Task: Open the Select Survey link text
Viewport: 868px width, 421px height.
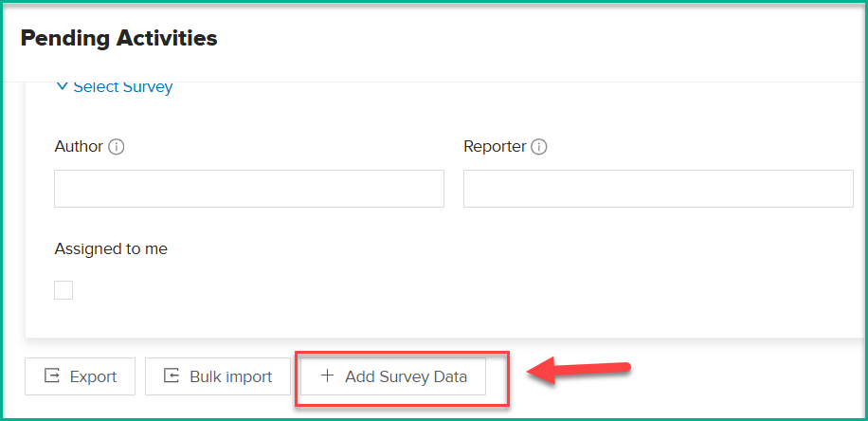Action: pos(123,87)
